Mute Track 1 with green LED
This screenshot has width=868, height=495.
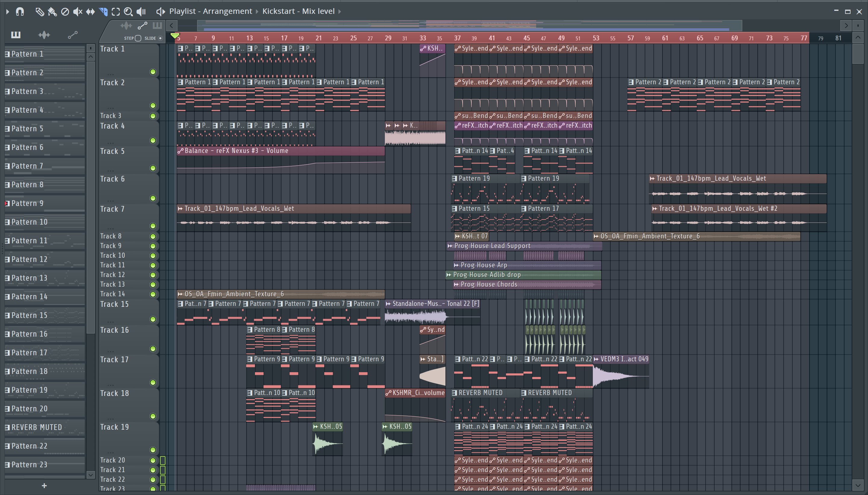pyautogui.click(x=153, y=72)
